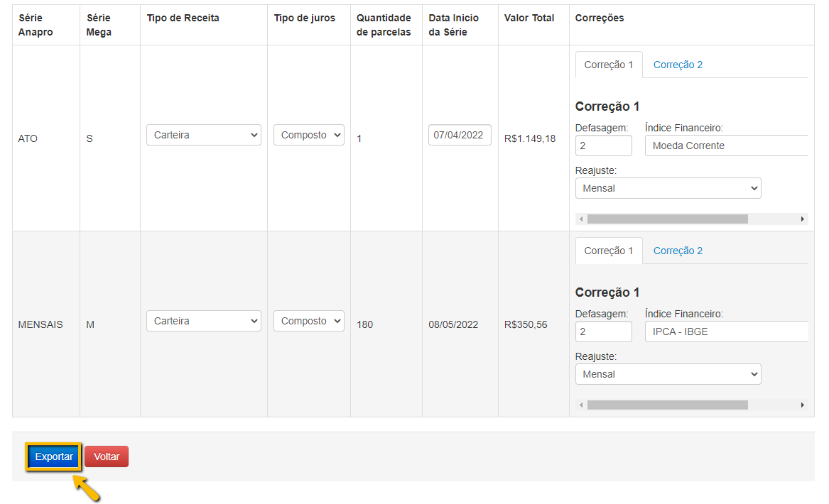Click the red Voltar button
The height and width of the screenshot is (504, 829).
[x=107, y=457]
